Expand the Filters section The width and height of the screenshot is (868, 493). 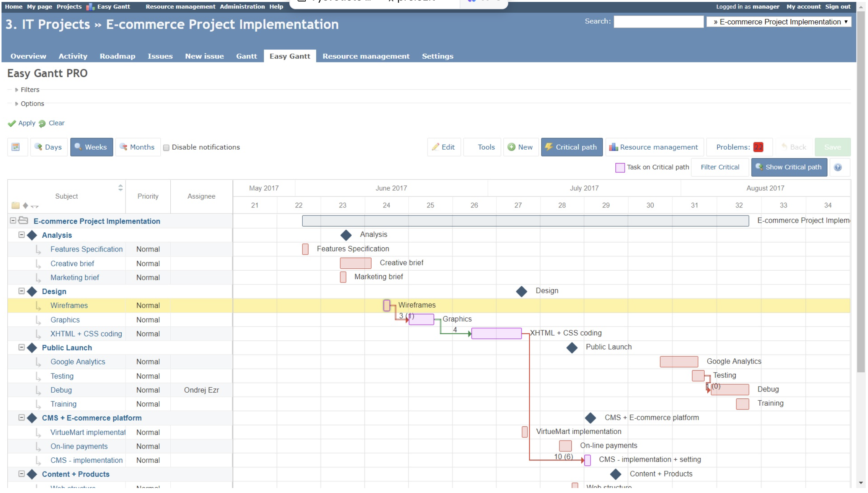[29, 90]
